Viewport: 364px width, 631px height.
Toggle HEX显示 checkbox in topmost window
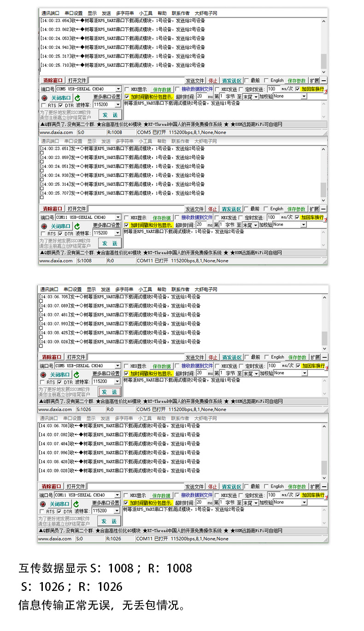point(127,89)
